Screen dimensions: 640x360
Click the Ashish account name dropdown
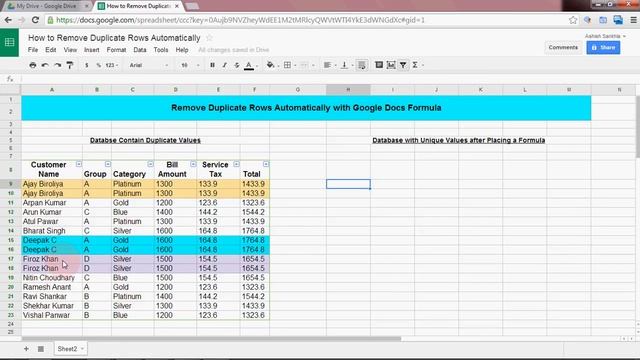605,36
